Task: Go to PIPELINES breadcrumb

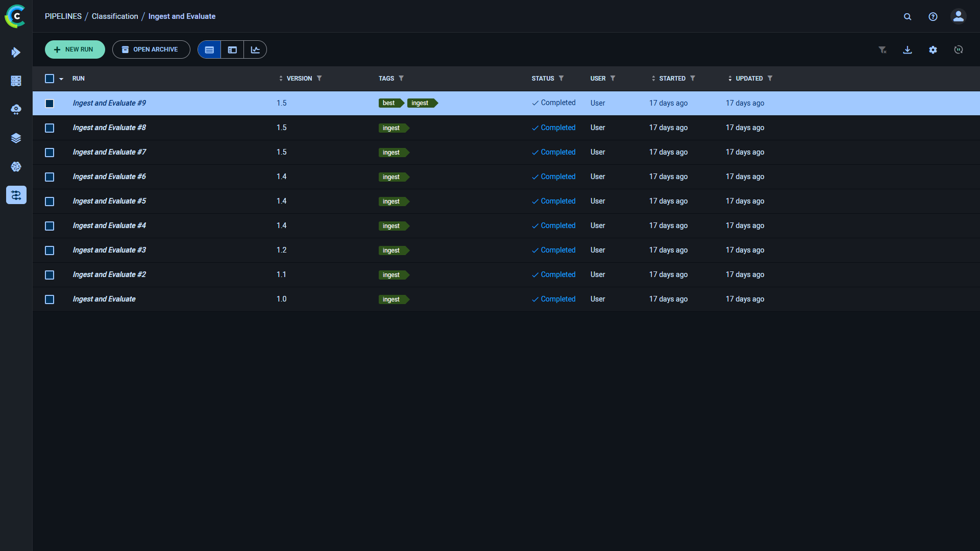Action: pos(63,16)
